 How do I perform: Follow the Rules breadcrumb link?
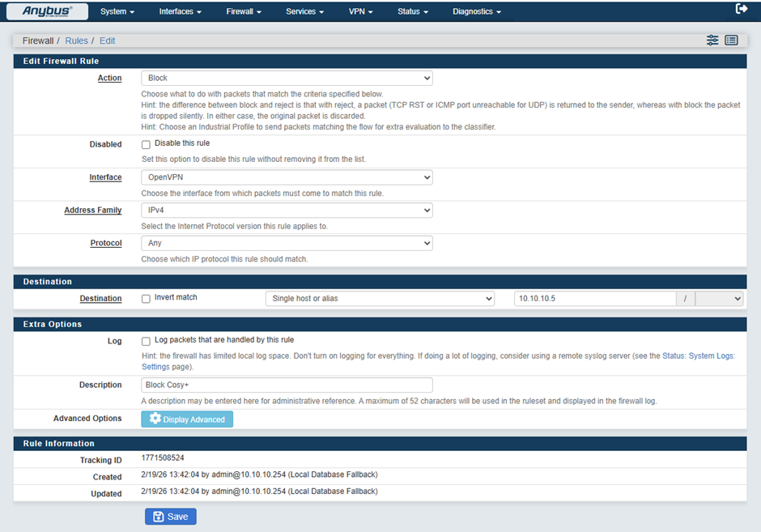[76, 40]
